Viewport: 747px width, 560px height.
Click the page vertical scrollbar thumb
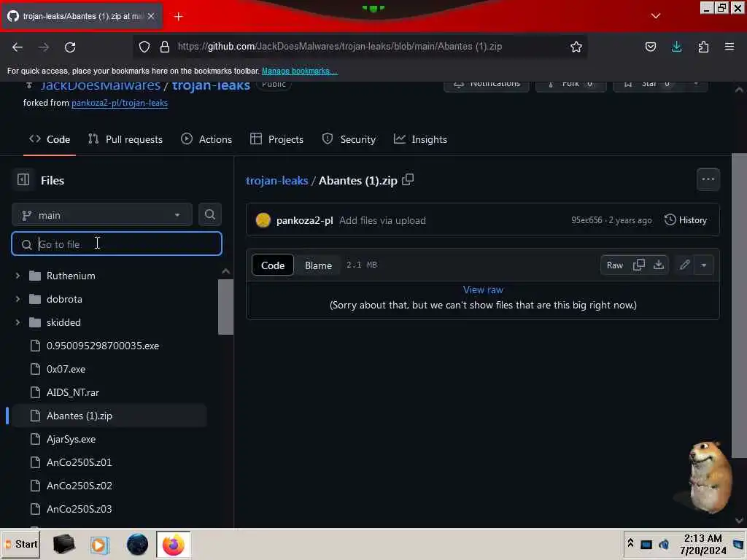coord(739,305)
